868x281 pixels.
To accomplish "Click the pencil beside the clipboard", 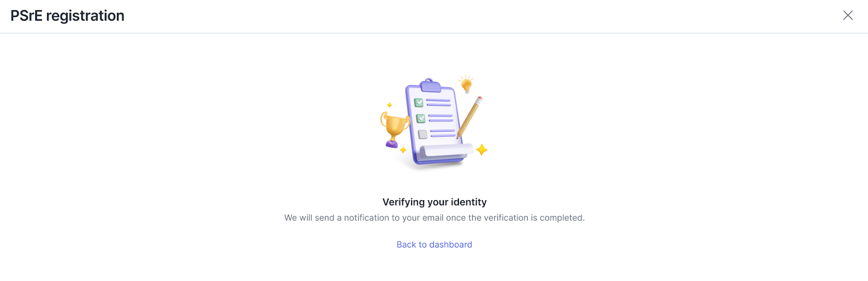I will click(x=470, y=116).
